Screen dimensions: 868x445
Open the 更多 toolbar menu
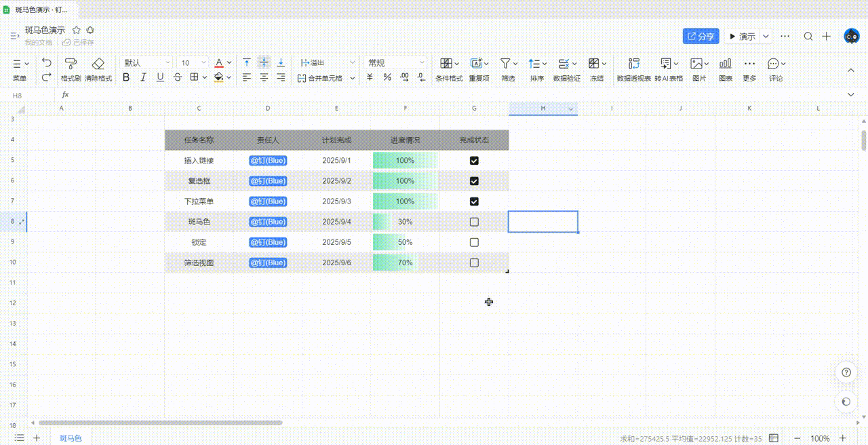point(749,70)
